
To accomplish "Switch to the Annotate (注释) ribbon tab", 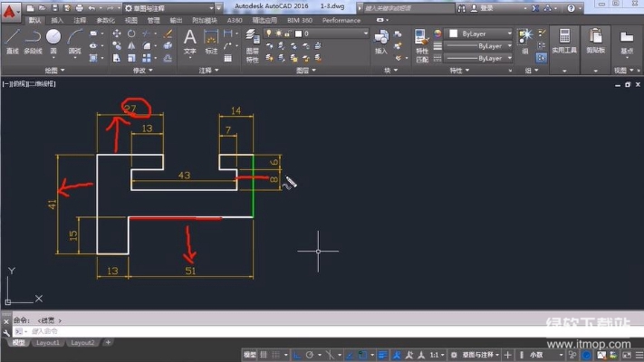I will [80, 20].
